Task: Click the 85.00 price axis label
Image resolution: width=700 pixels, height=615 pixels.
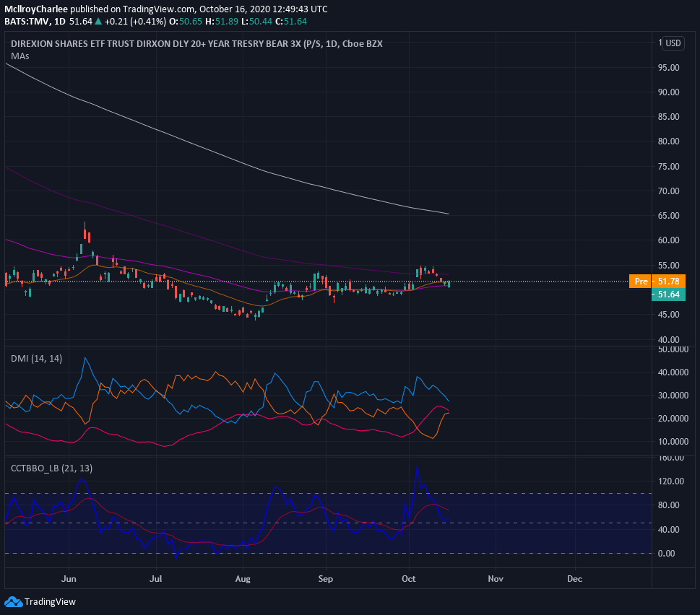Action: tap(669, 117)
